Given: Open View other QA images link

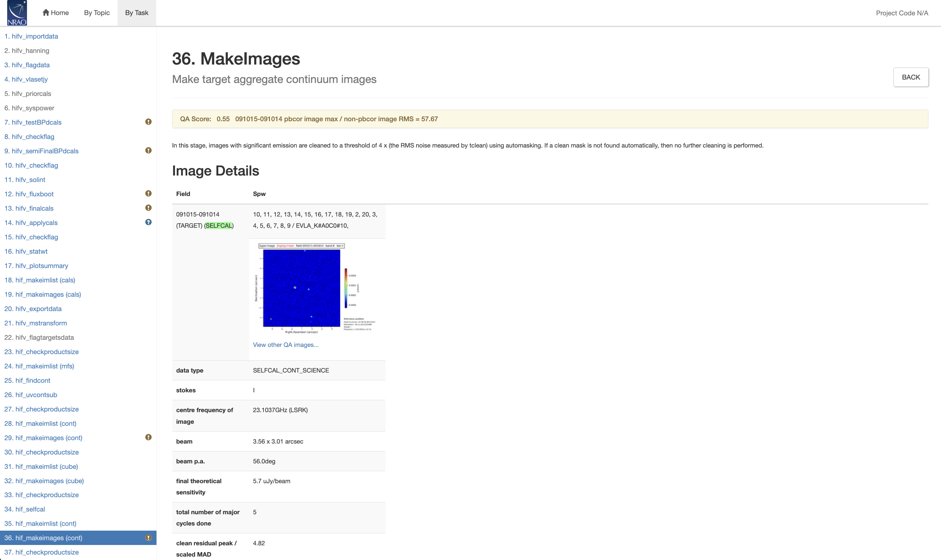Looking at the screenshot, I should [286, 345].
